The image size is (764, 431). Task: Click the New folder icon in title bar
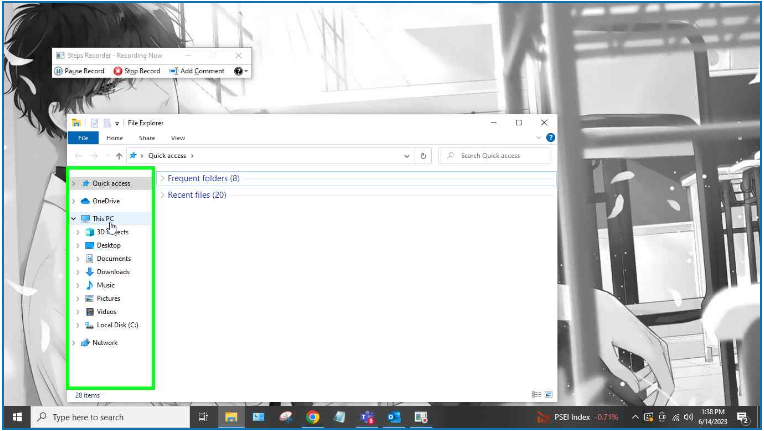[x=107, y=123]
